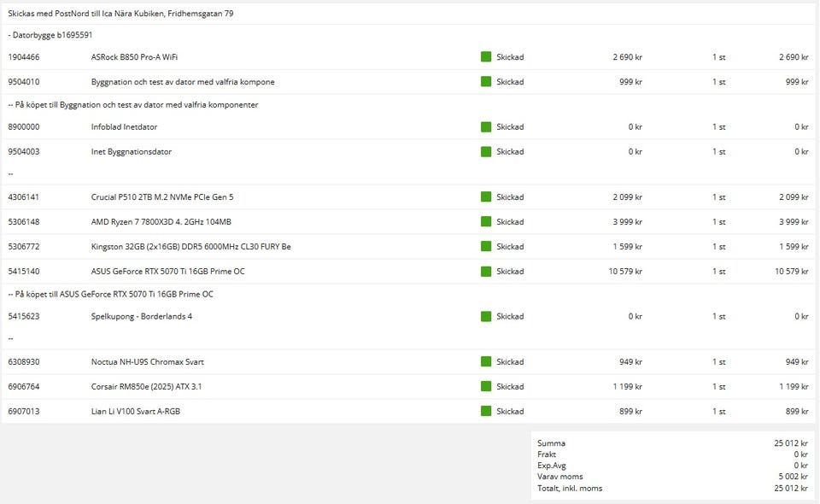Click green status square for Crucial P510 2TB
Image resolution: width=820 pixels, height=504 pixels.
[x=486, y=196]
